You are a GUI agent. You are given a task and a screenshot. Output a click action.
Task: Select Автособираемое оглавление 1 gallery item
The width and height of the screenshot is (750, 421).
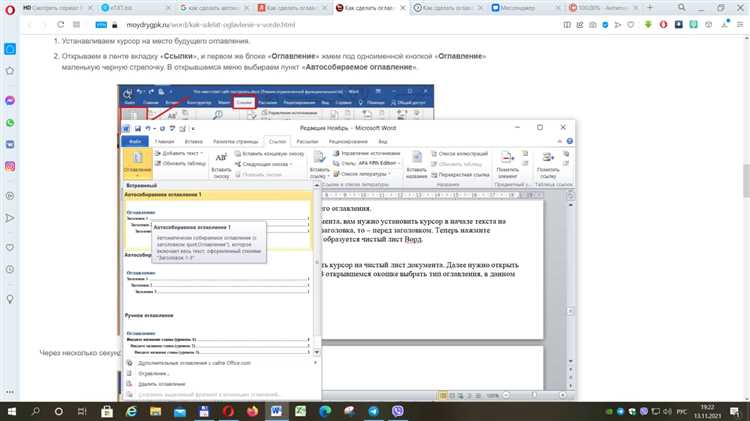(x=218, y=220)
